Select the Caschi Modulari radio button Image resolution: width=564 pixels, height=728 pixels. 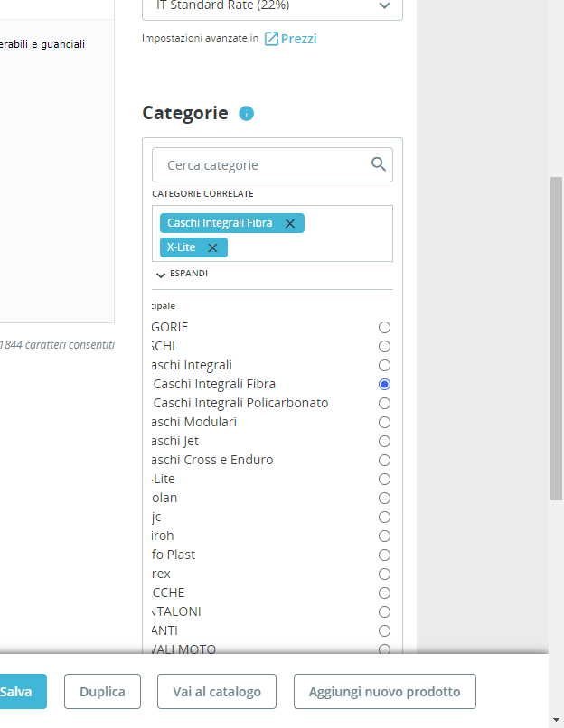point(384,422)
